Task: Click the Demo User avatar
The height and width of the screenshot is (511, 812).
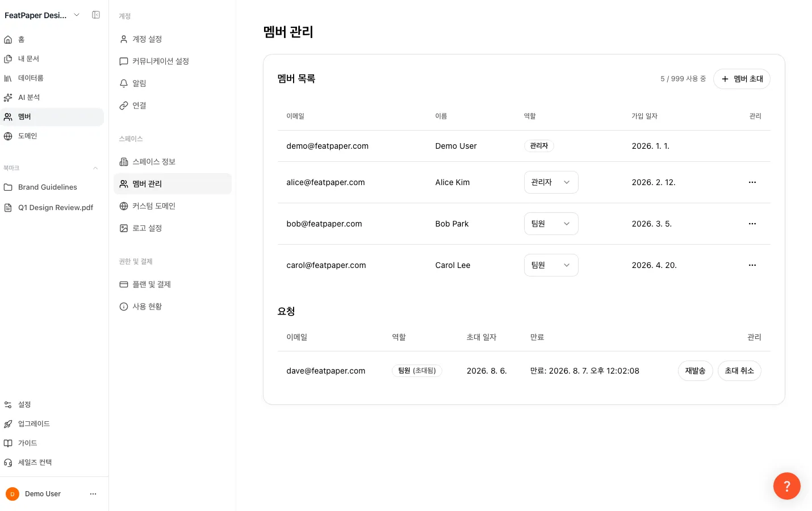Action: [12, 494]
